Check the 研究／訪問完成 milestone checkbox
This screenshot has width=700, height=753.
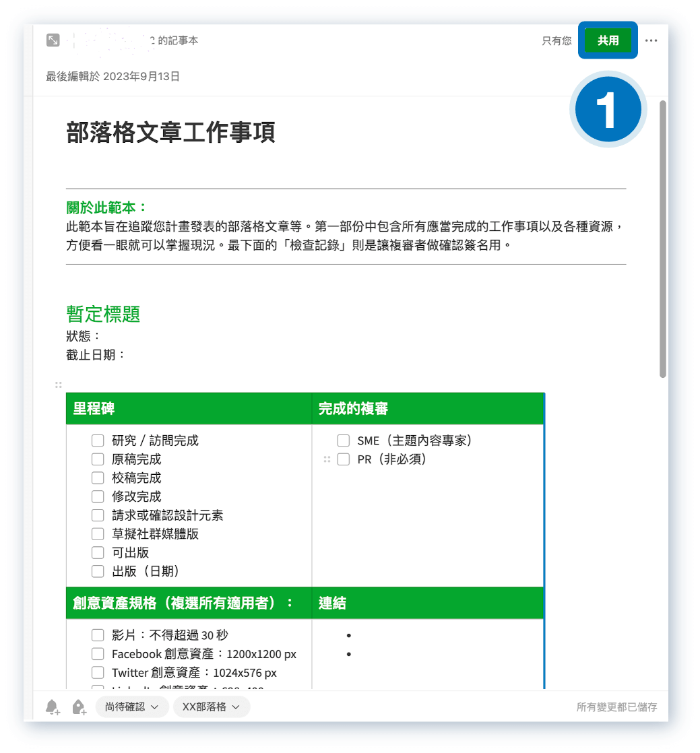[x=97, y=440]
